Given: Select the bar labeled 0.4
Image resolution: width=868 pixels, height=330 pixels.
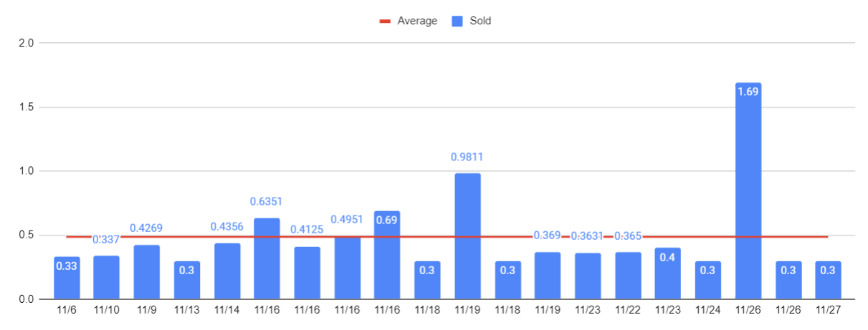Looking at the screenshot, I should click(667, 273).
